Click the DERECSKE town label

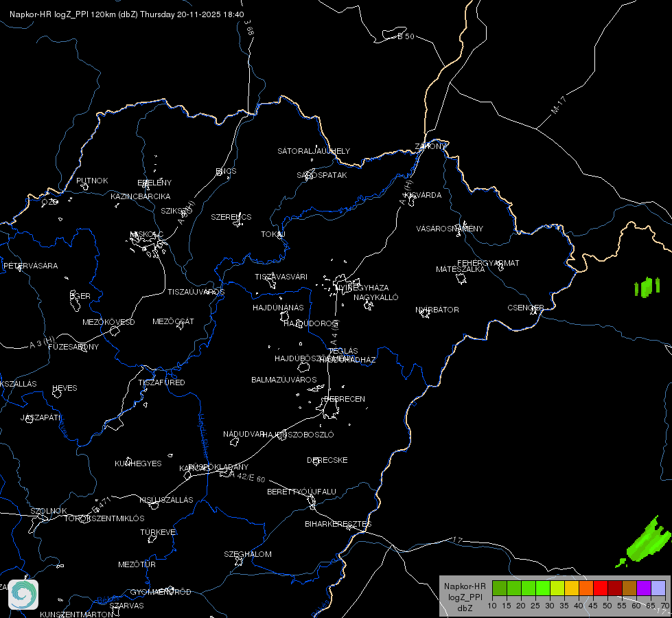pyautogui.click(x=327, y=460)
